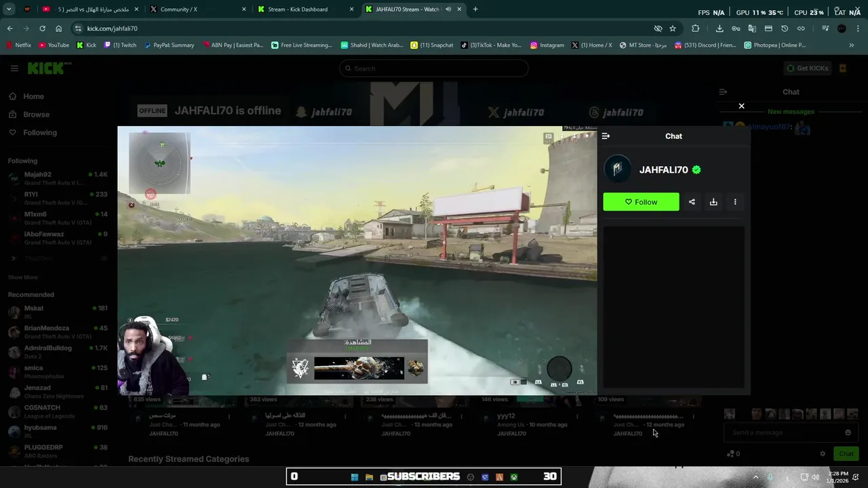Screen dimensions: 868x488
Task: Reload the page
Action: coord(42,28)
